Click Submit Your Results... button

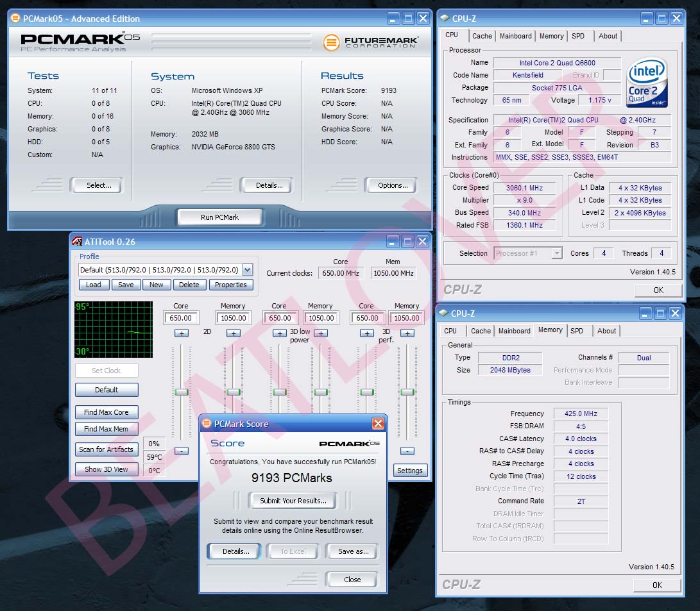point(293,500)
